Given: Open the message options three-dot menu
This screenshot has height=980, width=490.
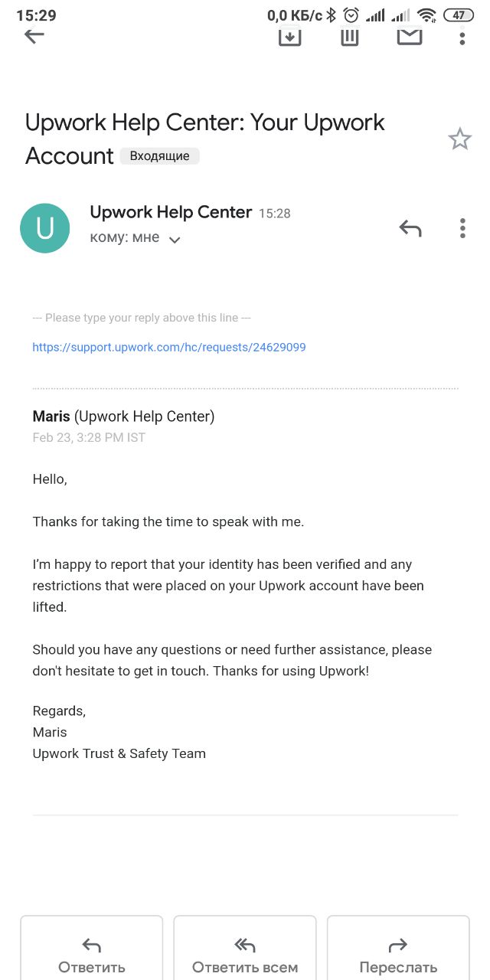Looking at the screenshot, I should click(x=462, y=228).
